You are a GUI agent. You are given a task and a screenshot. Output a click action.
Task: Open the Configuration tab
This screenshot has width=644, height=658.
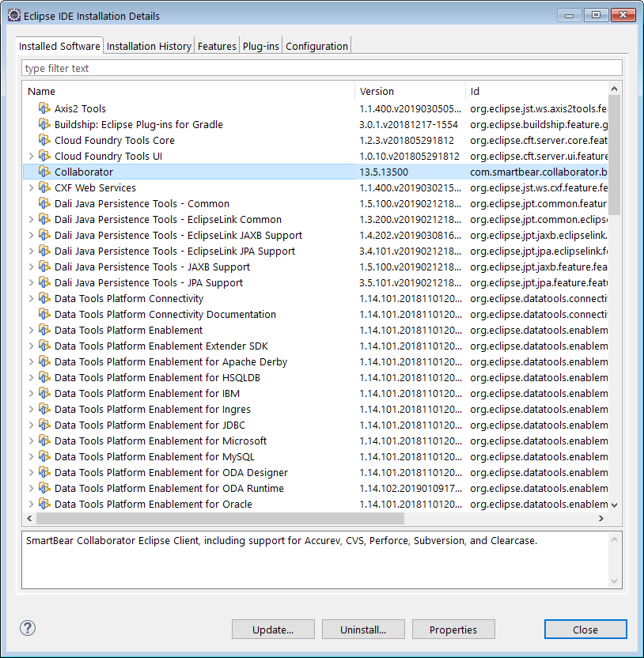316,46
